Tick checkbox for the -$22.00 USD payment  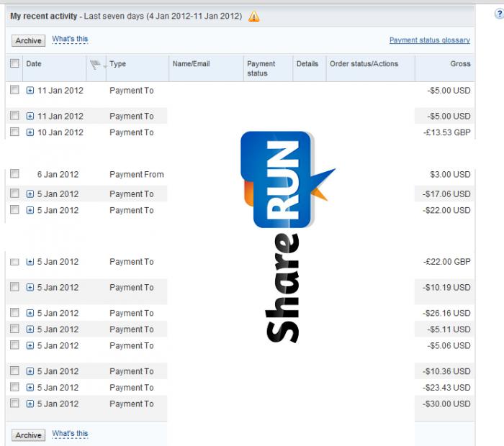point(14,209)
